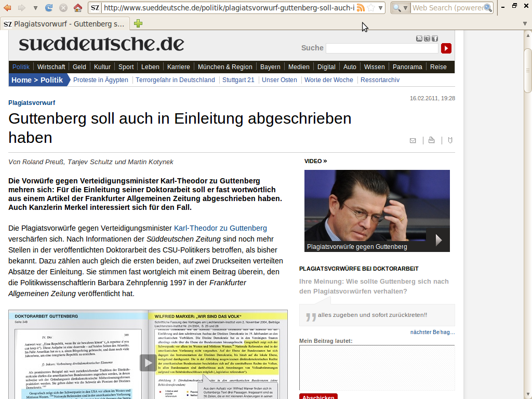
Task: Click the Web Search input field
Action: coord(447,7)
